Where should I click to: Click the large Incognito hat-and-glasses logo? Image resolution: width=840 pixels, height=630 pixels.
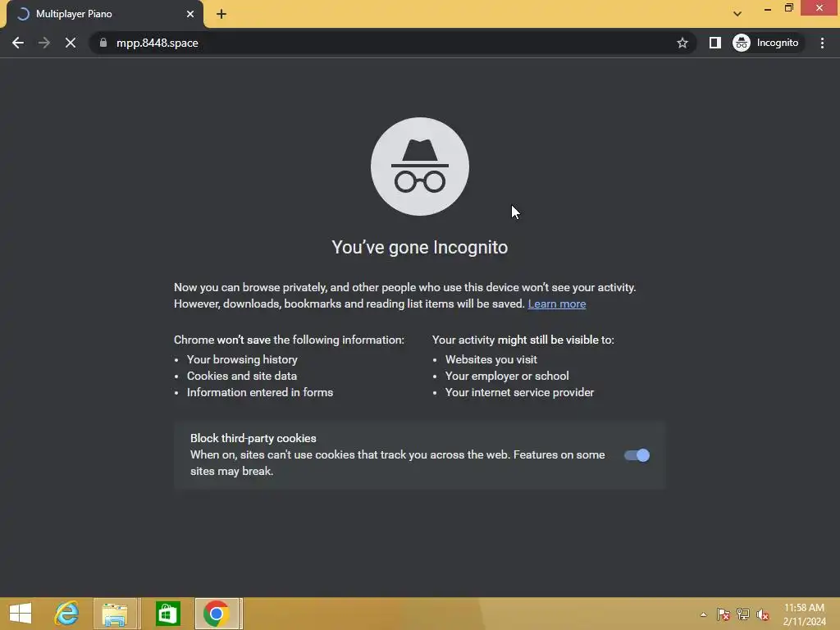419,167
